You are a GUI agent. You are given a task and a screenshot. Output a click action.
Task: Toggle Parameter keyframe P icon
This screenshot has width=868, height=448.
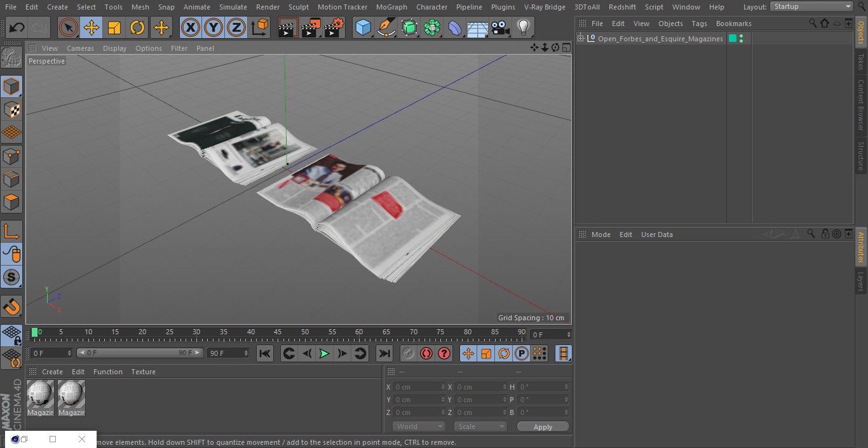click(x=522, y=353)
